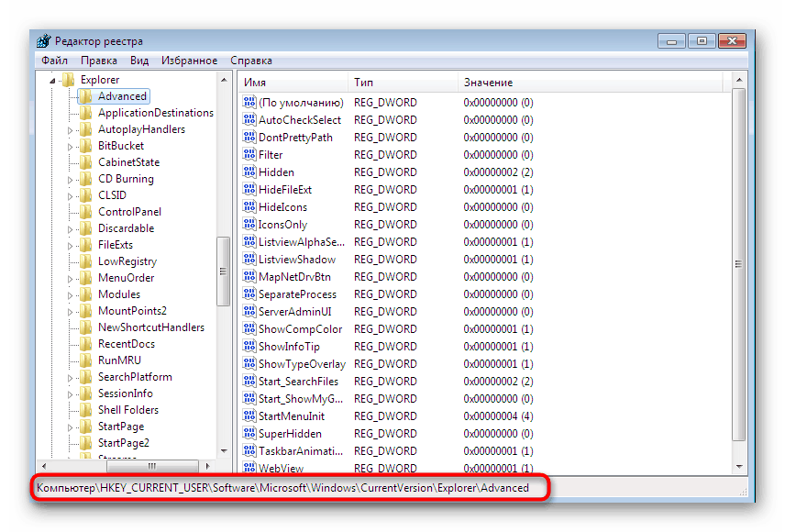Maximize the registry editor window
785x532 pixels.
(x=702, y=41)
